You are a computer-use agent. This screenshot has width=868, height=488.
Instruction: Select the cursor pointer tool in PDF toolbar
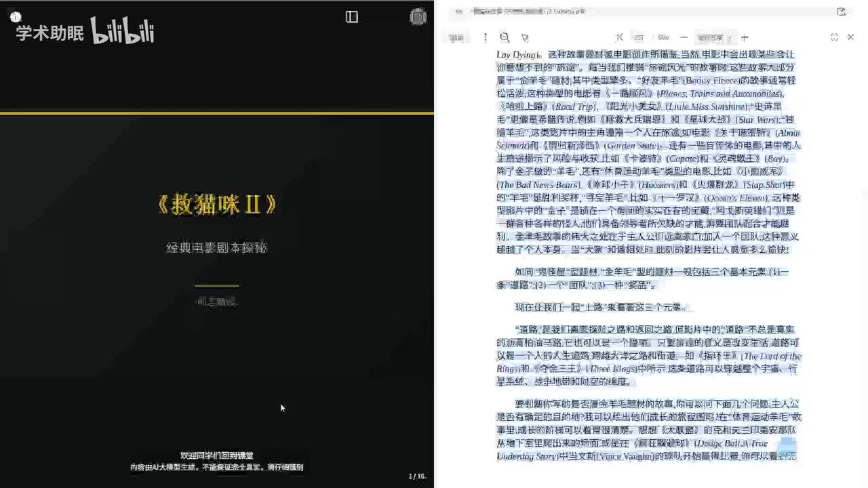[525, 38]
